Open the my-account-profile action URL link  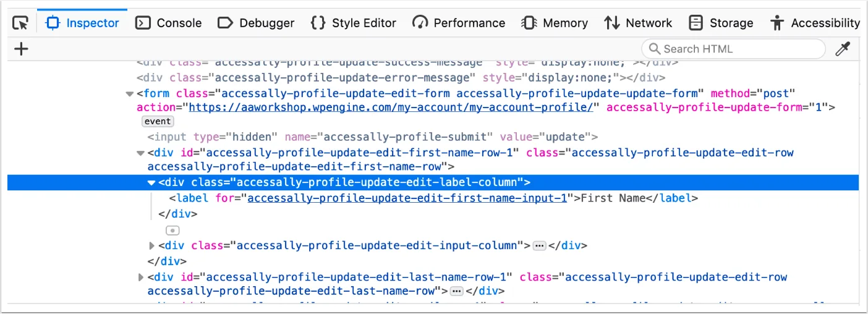click(x=390, y=108)
